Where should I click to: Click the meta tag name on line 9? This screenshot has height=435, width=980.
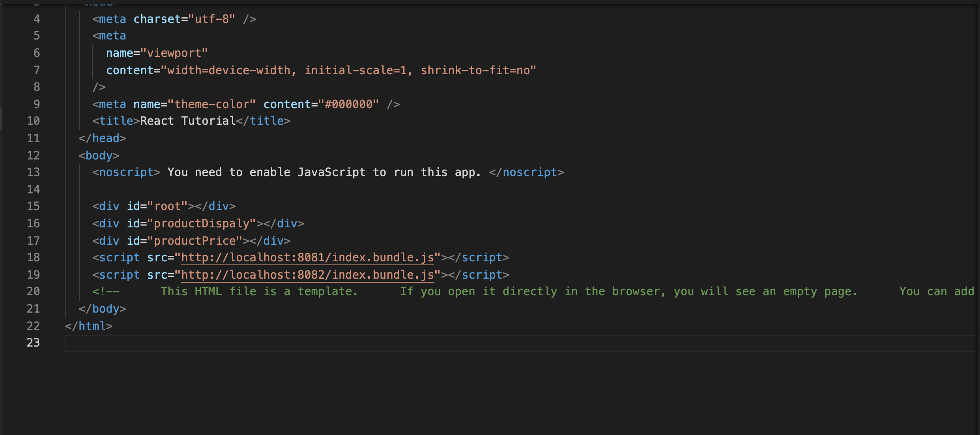pyautogui.click(x=112, y=104)
